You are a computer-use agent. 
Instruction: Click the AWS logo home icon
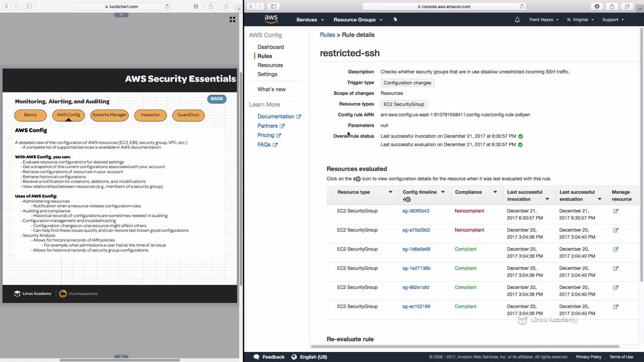tap(271, 19)
